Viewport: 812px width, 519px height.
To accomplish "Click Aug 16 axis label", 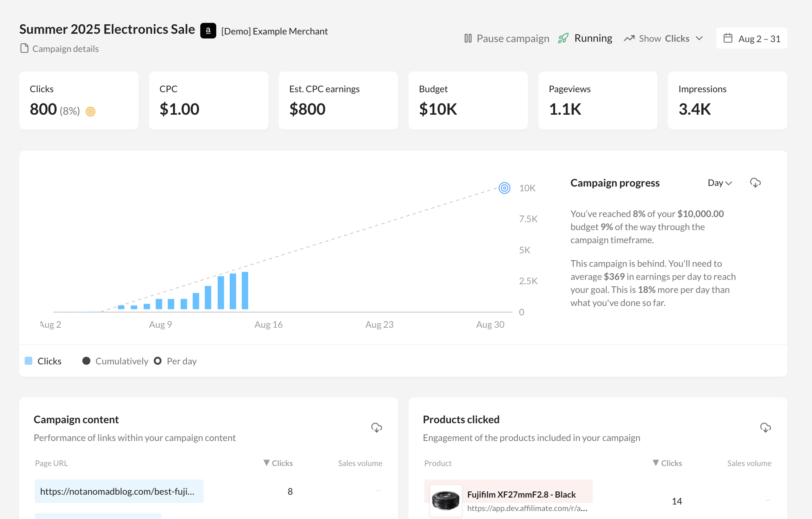I will (268, 324).
